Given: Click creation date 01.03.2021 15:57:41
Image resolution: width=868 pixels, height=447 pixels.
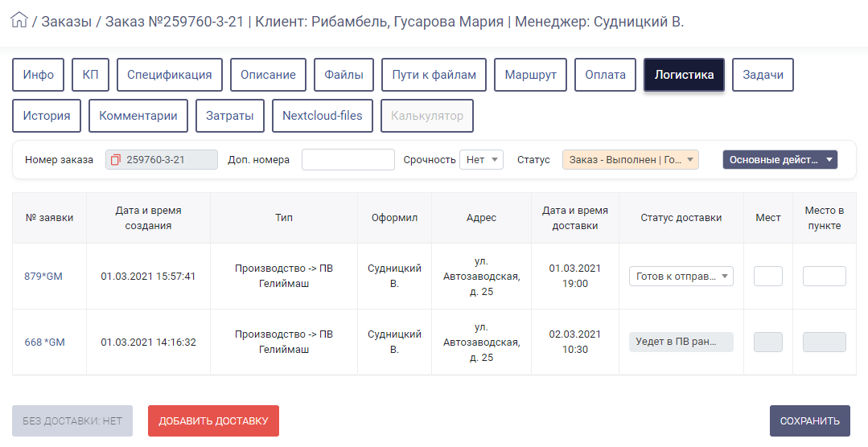Looking at the screenshot, I should [x=148, y=276].
